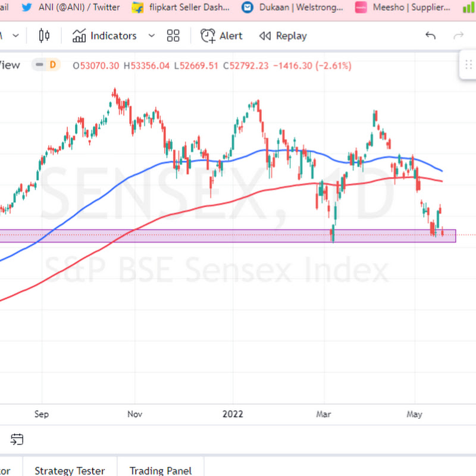Open the layout grid templates icon

[x=173, y=36]
